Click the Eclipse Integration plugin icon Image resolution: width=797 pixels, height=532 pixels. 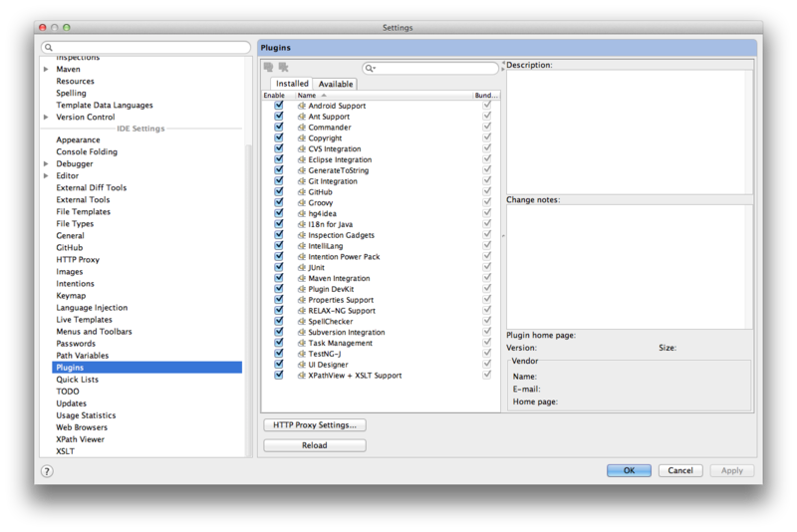(x=302, y=159)
